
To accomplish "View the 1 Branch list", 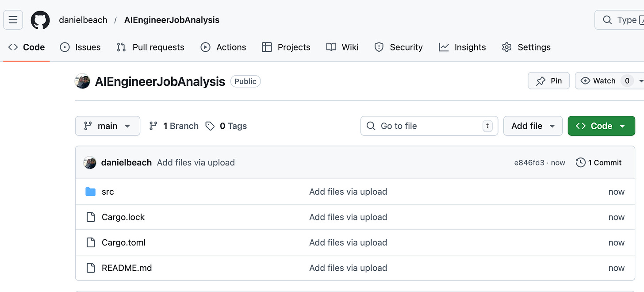I will coord(174,126).
